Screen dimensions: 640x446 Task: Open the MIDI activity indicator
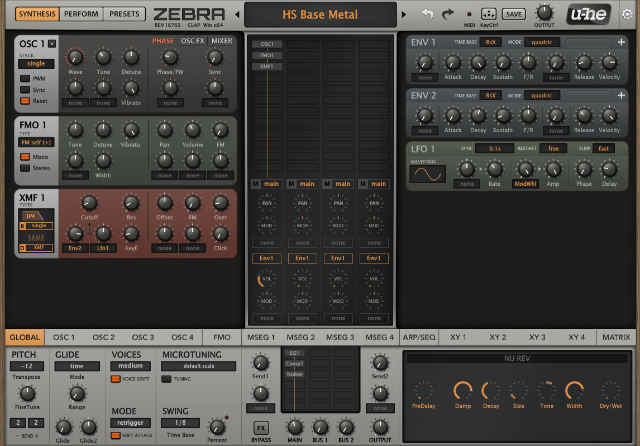pos(467,12)
